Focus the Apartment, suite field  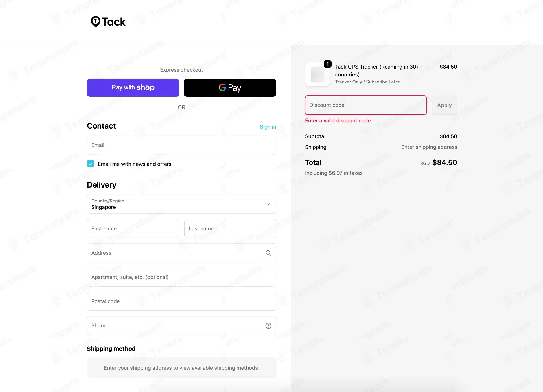coord(181,277)
